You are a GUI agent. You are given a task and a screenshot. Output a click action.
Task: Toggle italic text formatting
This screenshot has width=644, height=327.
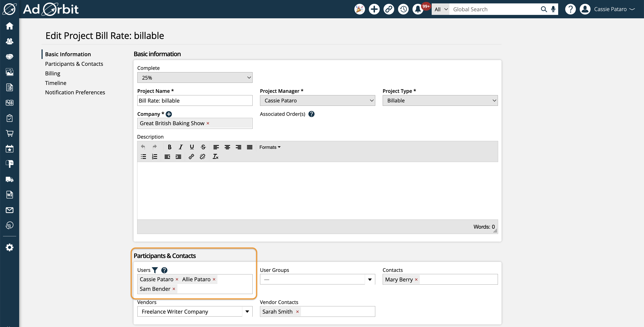click(180, 147)
